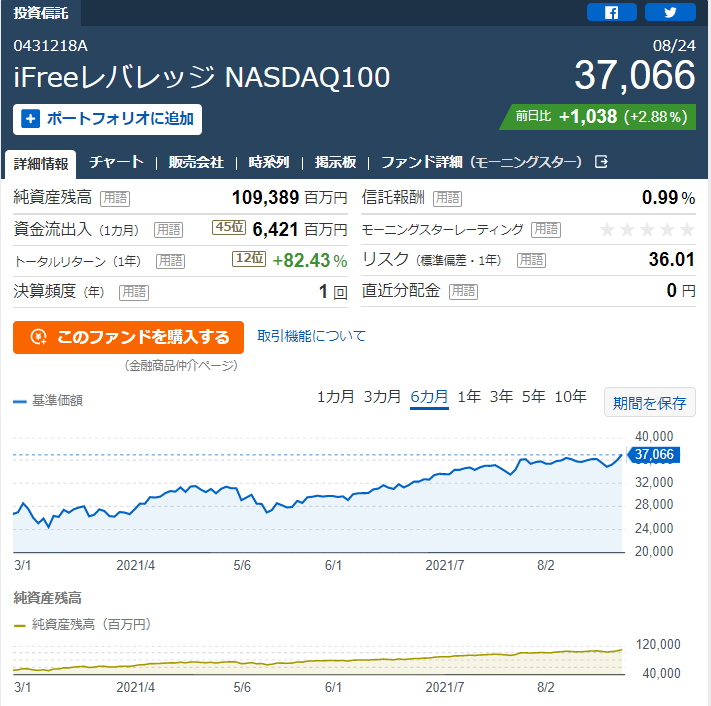Screen dimensions: 711x706
Task: Click 用語 glossary icon beside 信託報酬
Action: [x=447, y=198]
